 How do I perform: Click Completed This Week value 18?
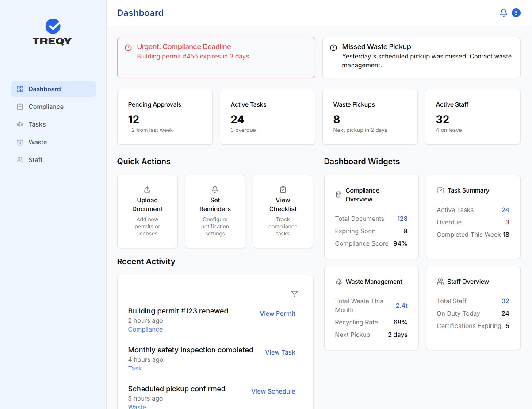(506, 235)
